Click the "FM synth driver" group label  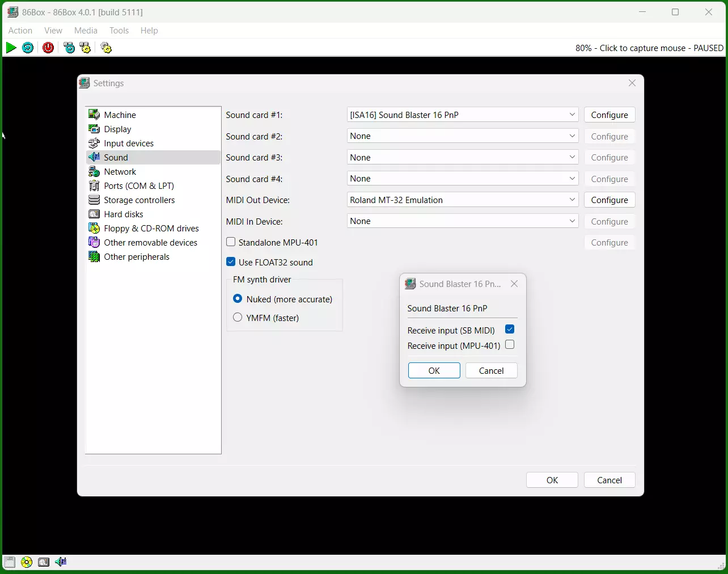tap(262, 280)
